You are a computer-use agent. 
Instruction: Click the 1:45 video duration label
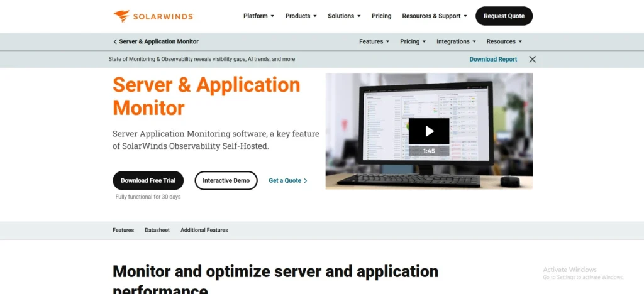(x=429, y=151)
